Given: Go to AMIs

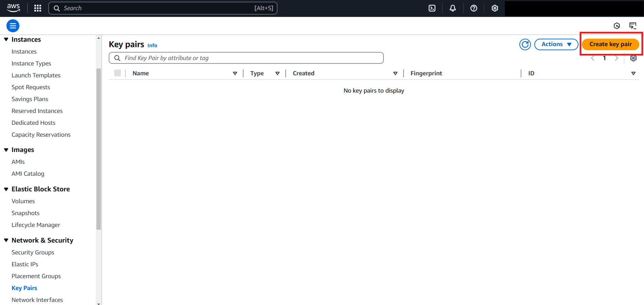Looking at the screenshot, I should pyautogui.click(x=18, y=162).
